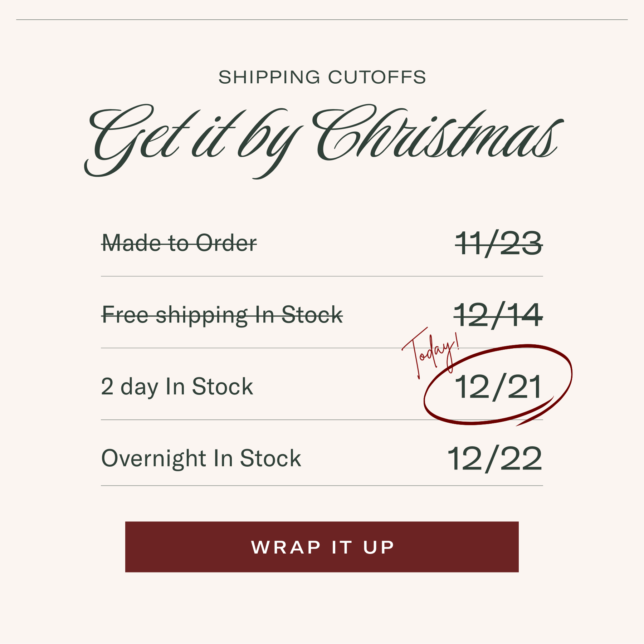Screen dimensions: 644x644
Task: Select the Overnight In Stock option
Action: (x=201, y=458)
